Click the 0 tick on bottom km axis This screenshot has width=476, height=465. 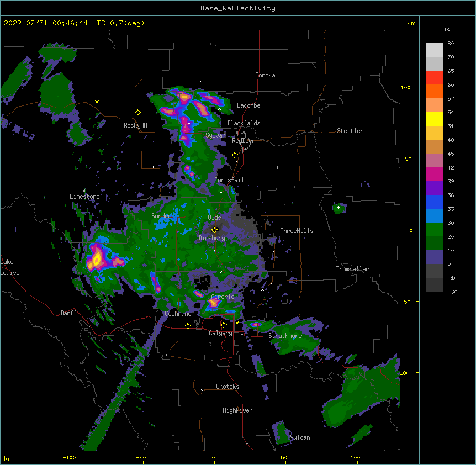tap(213, 457)
